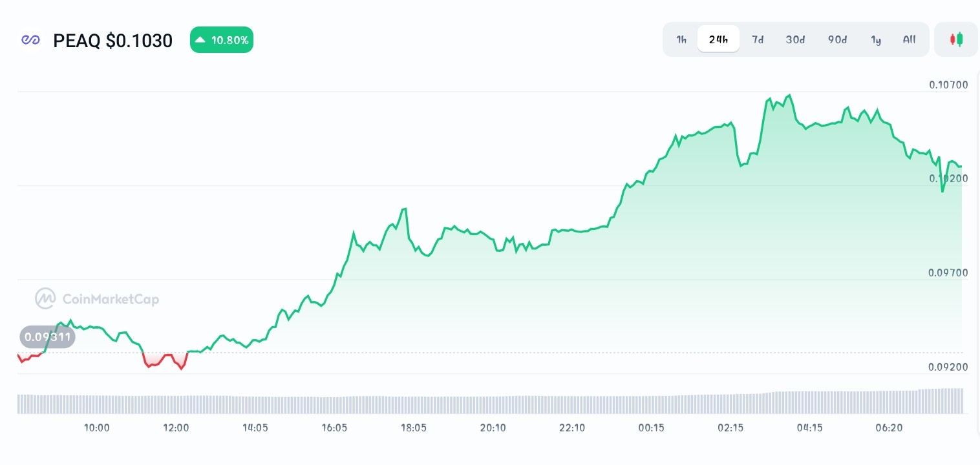Click the PEAQ coin logo icon
The image size is (980, 465).
pos(31,40)
